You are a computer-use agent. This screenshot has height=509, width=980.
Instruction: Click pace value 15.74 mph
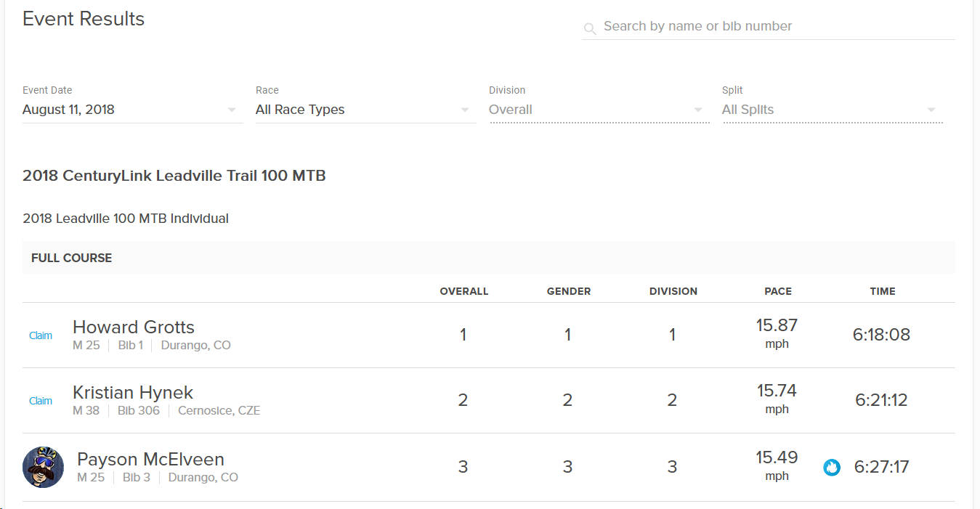pyautogui.click(x=777, y=399)
